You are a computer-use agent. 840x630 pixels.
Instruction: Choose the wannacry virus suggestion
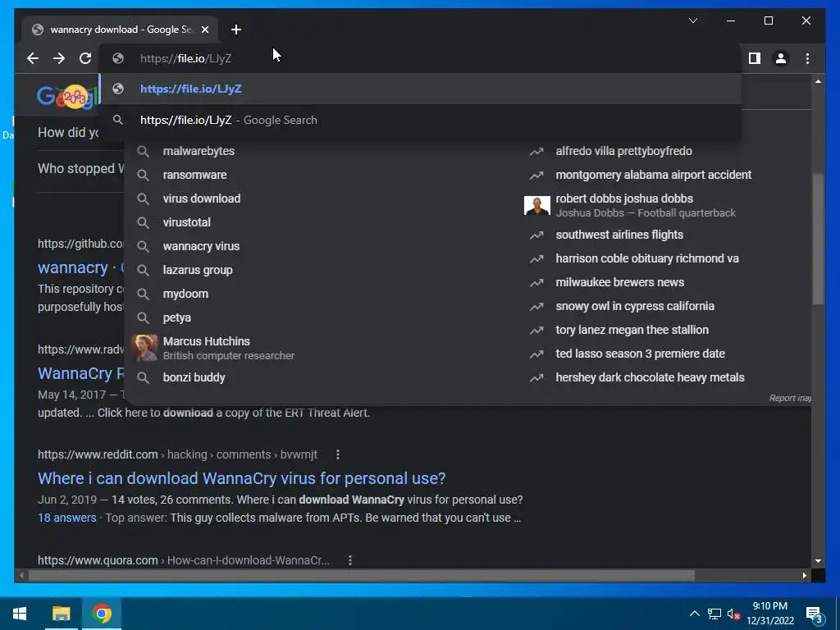[x=201, y=246]
